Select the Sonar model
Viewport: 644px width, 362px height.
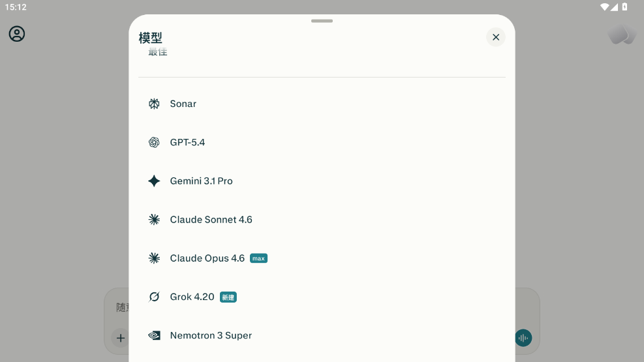pos(322,104)
